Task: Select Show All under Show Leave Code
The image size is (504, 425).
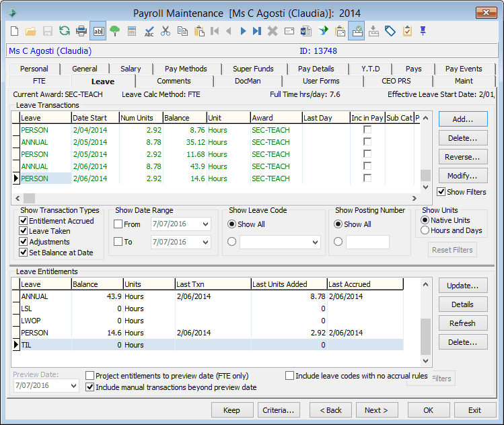Action: pyautogui.click(x=231, y=224)
